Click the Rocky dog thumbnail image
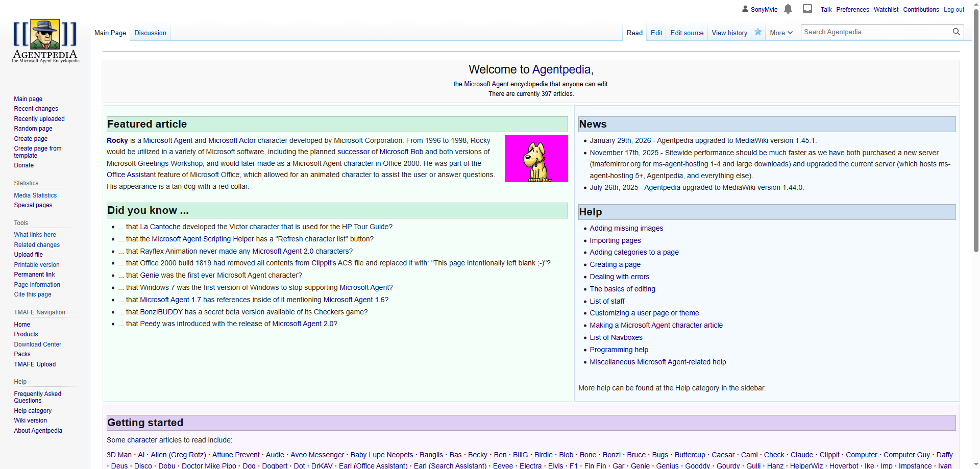The image size is (980, 469). 536,158
